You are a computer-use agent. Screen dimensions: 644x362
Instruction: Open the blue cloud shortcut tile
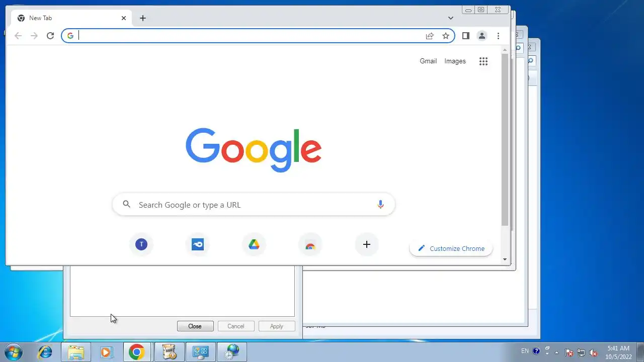click(198, 244)
